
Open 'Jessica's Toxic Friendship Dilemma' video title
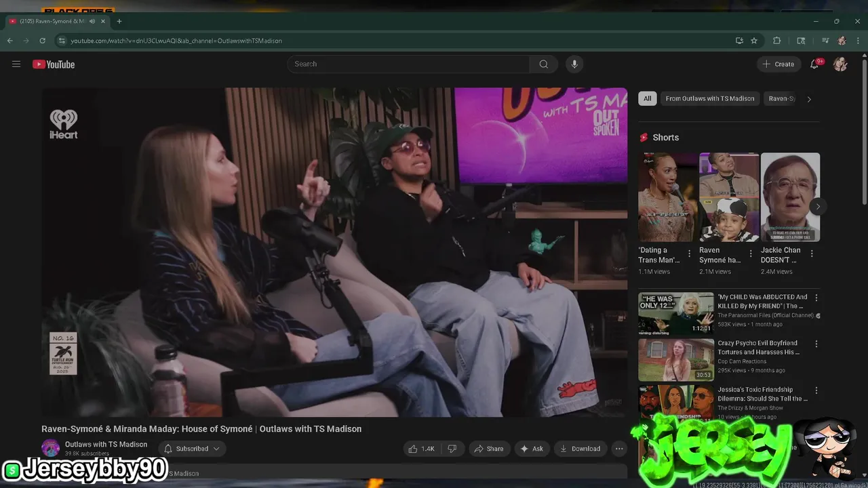(x=762, y=394)
